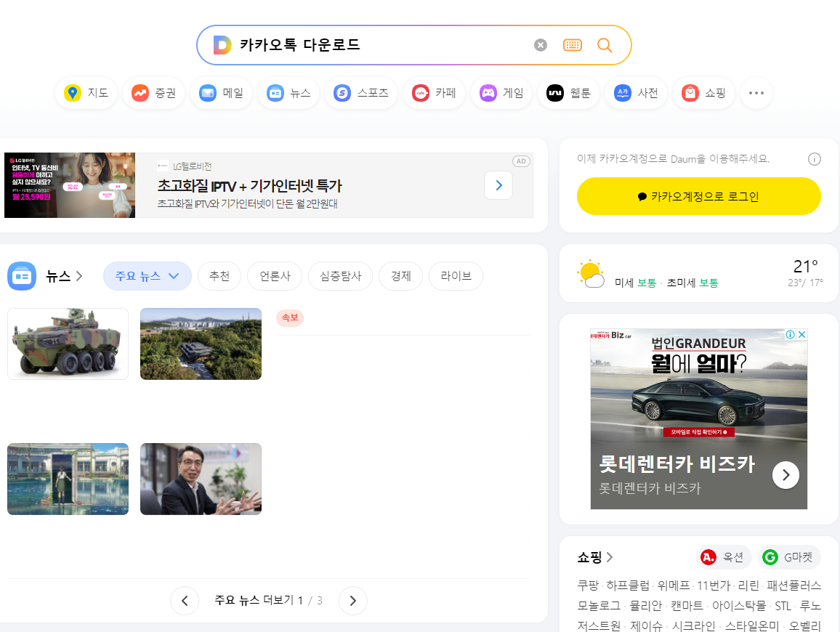
Task: Log in with 카카오계정으로 로그인 button
Action: (698, 196)
